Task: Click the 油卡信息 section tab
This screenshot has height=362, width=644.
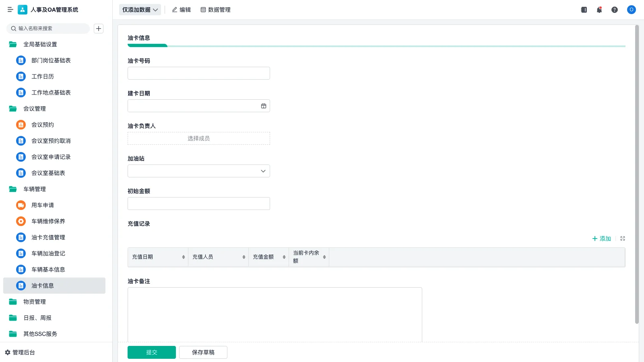Action: tap(139, 38)
